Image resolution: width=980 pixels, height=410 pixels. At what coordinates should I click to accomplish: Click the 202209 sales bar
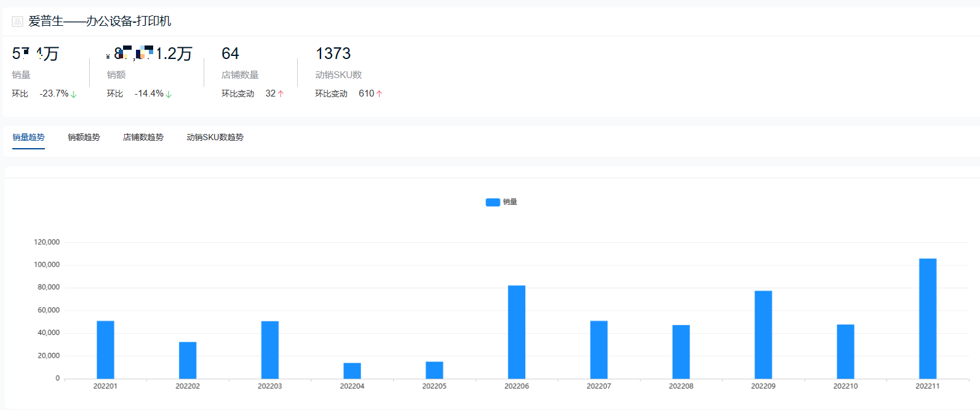click(763, 334)
